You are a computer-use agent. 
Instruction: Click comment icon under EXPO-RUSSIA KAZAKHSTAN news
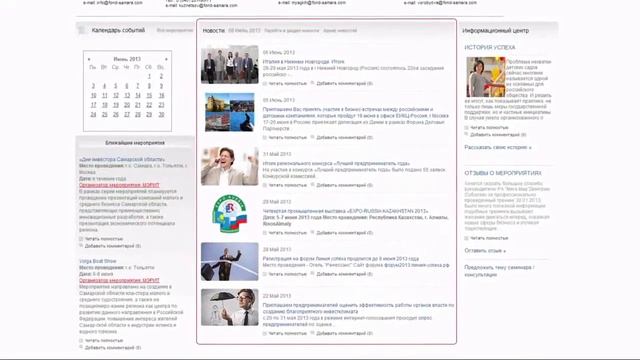pos(313,232)
